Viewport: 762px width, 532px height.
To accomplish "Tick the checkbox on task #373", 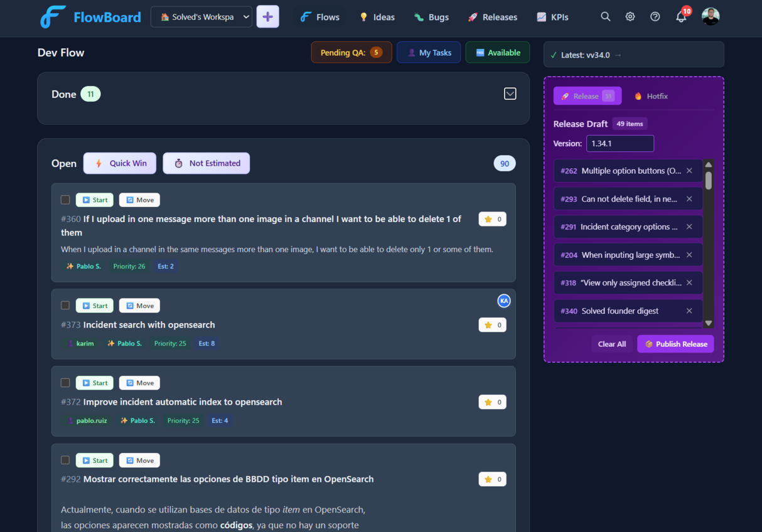I will pos(65,305).
